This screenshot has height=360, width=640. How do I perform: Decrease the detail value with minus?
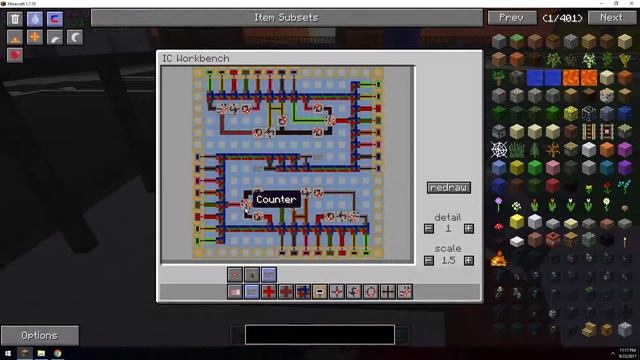click(429, 229)
